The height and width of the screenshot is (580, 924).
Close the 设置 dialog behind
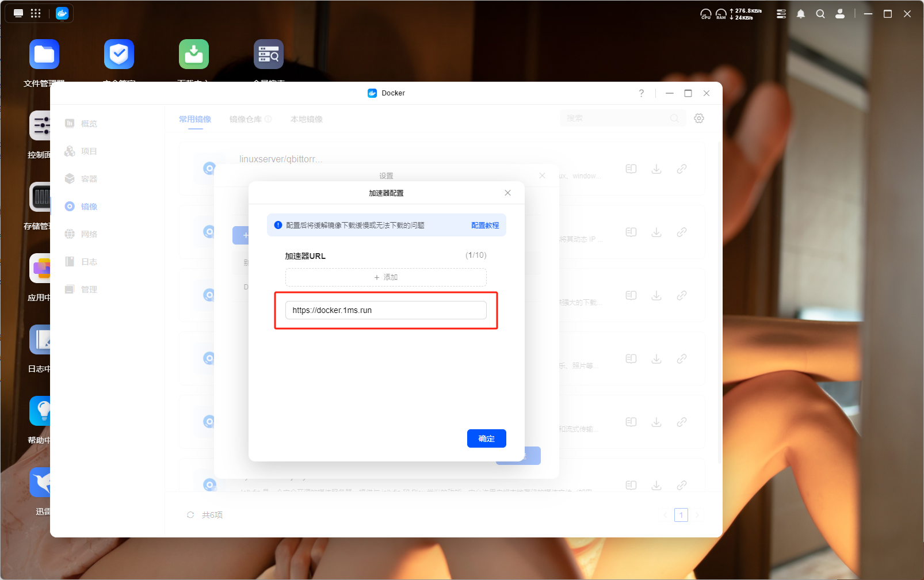pyautogui.click(x=542, y=175)
